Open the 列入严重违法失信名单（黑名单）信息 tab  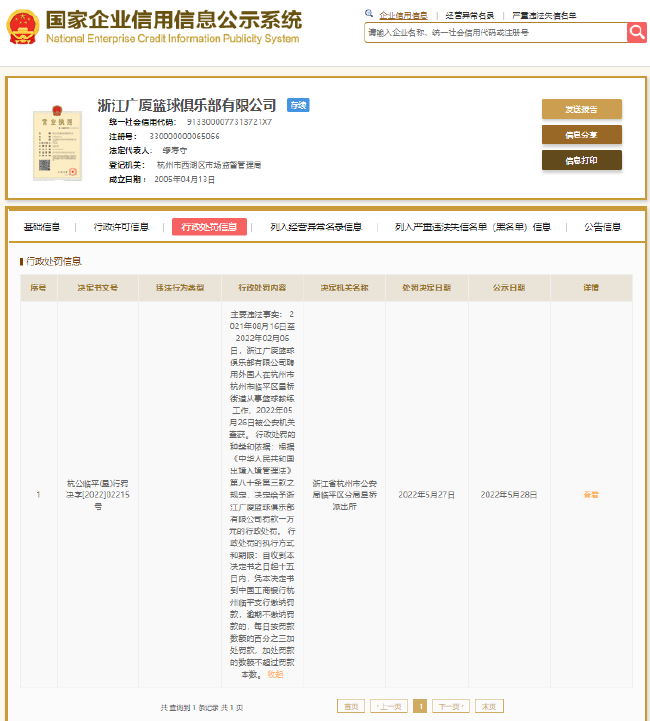[x=472, y=227]
